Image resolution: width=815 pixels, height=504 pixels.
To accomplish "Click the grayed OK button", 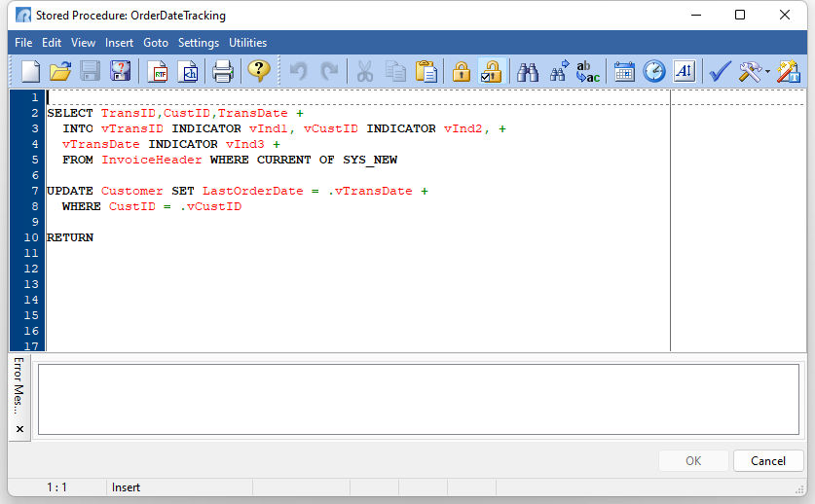I will point(693,461).
